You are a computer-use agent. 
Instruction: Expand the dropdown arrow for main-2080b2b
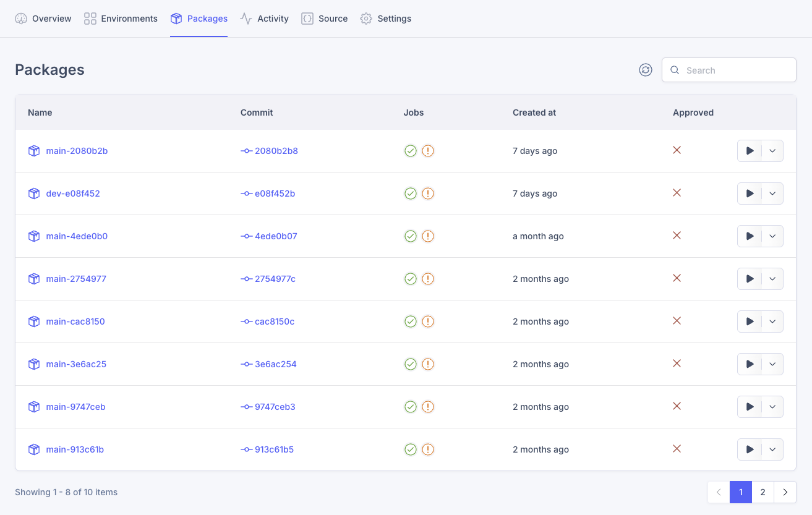(772, 151)
